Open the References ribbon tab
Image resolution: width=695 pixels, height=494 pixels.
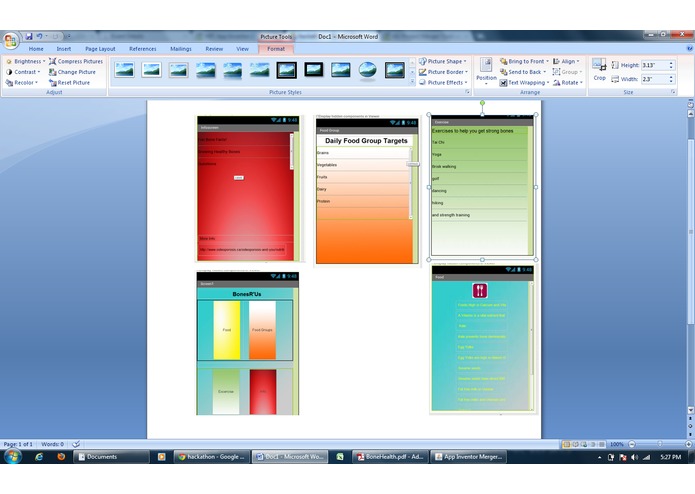[143, 49]
